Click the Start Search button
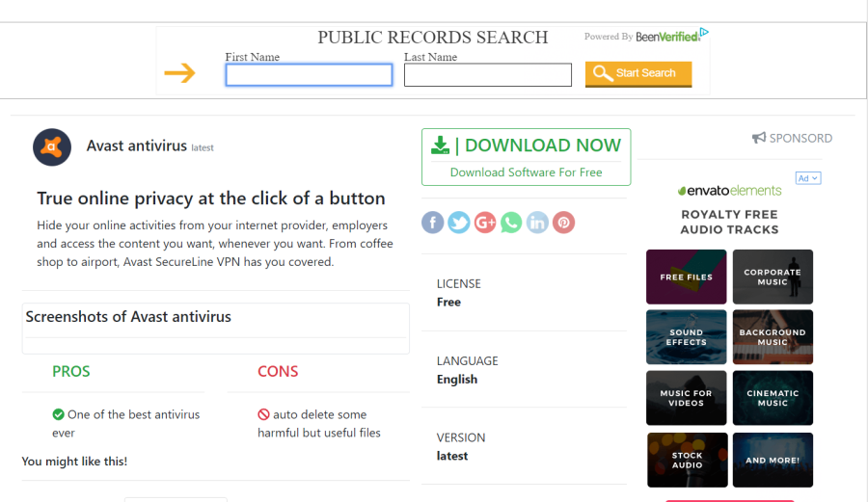Screen dimensions: 868x502 coord(638,73)
